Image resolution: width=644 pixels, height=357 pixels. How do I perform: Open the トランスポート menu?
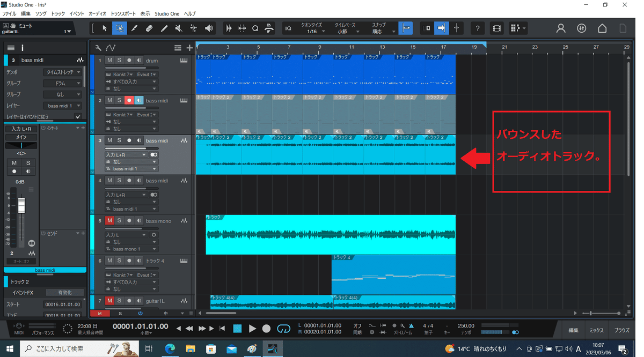[123, 13]
